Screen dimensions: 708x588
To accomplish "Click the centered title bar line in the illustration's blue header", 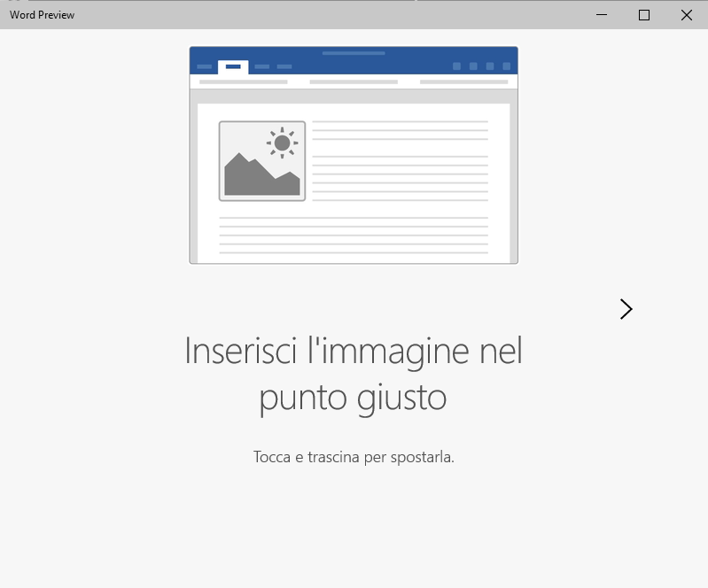I will (354, 53).
